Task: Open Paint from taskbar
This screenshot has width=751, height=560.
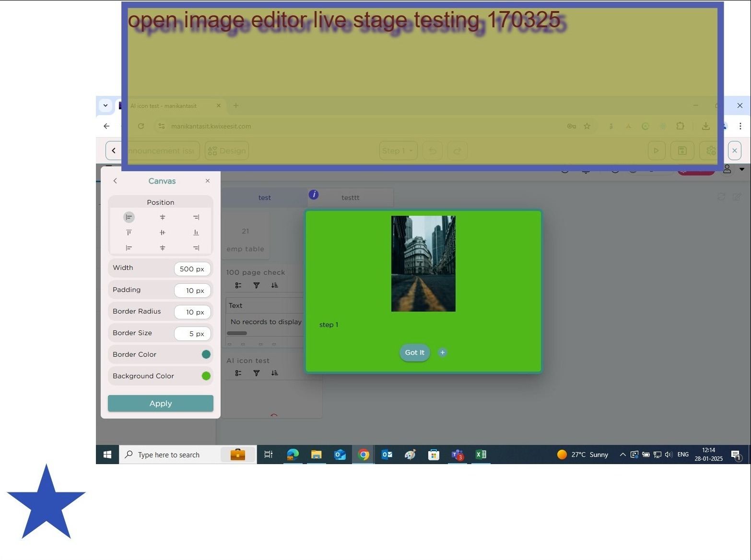Action: (410, 455)
